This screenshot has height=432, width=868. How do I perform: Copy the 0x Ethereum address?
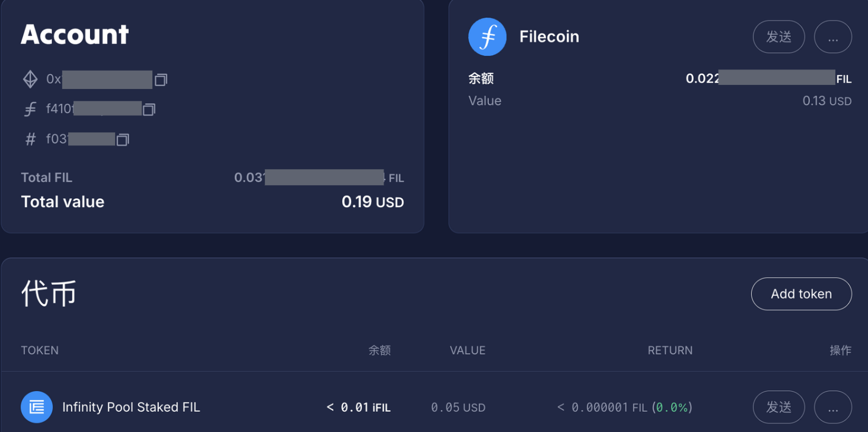point(160,79)
